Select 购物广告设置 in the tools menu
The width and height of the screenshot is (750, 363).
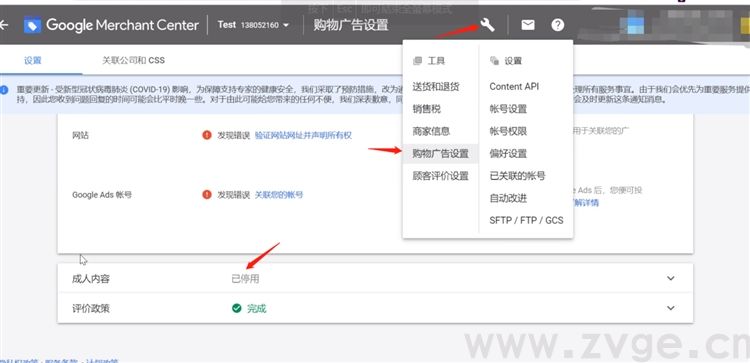click(441, 154)
